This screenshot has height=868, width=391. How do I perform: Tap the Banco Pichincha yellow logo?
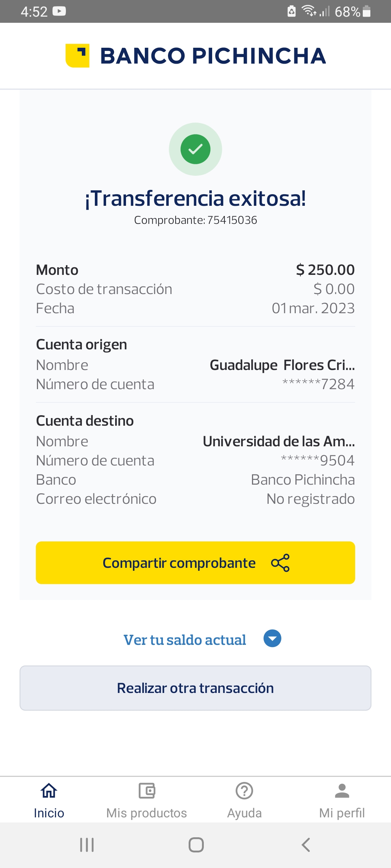tap(77, 56)
